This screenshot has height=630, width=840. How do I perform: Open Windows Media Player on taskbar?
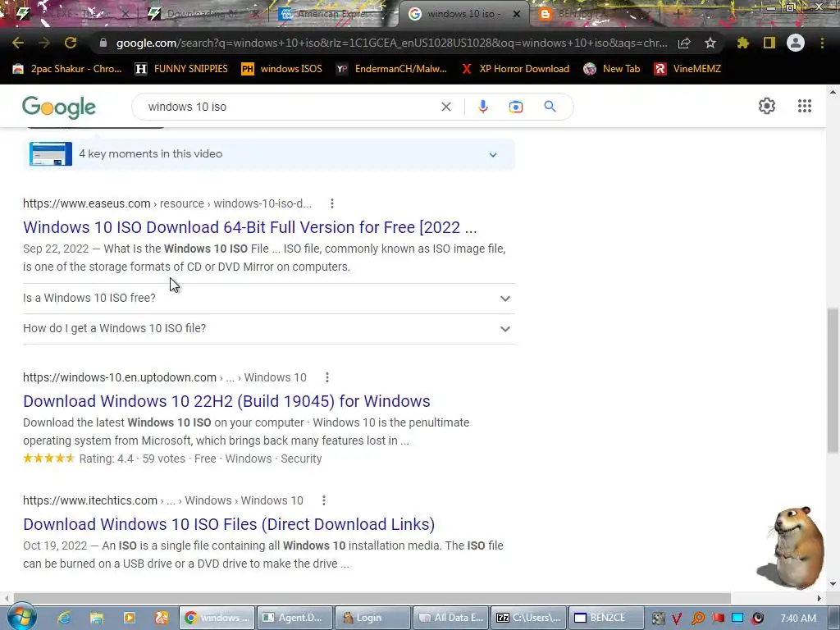click(x=129, y=618)
